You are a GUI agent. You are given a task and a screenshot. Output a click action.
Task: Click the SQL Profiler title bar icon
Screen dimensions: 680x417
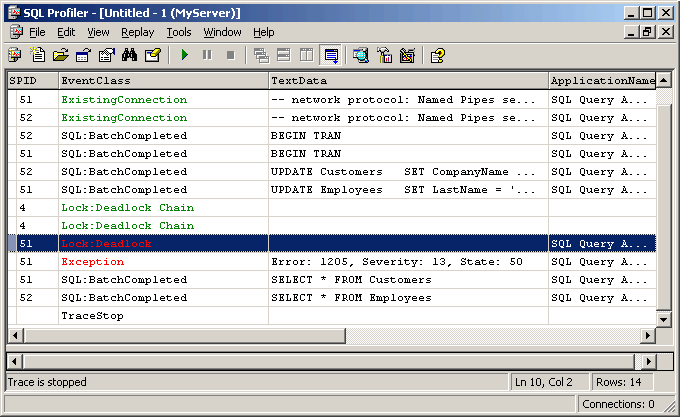(x=14, y=13)
